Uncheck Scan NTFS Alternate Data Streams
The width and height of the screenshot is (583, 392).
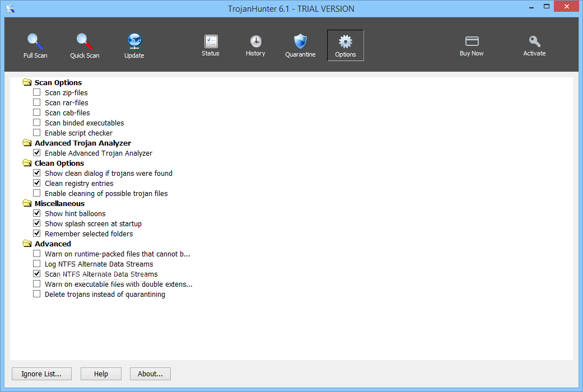point(37,274)
